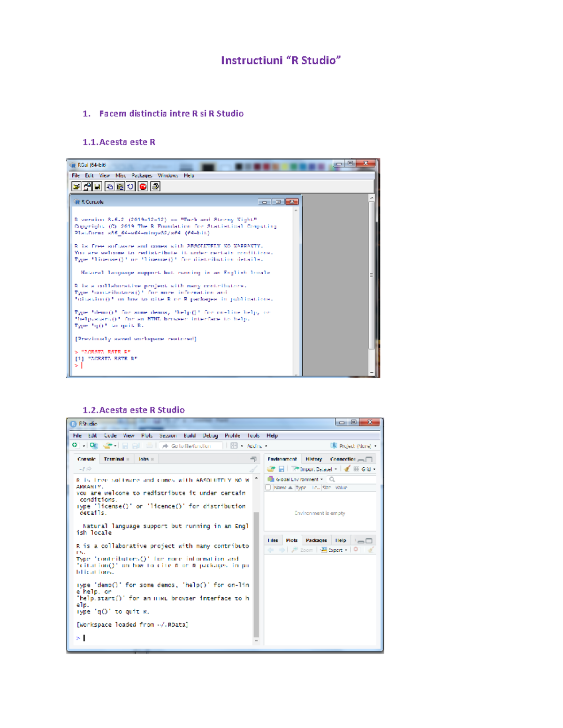The width and height of the screenshot is (563, 728).
Task: Toggle the name checkbox in Environment pane header
Action: pyautogui.click(x=268, y=487)
